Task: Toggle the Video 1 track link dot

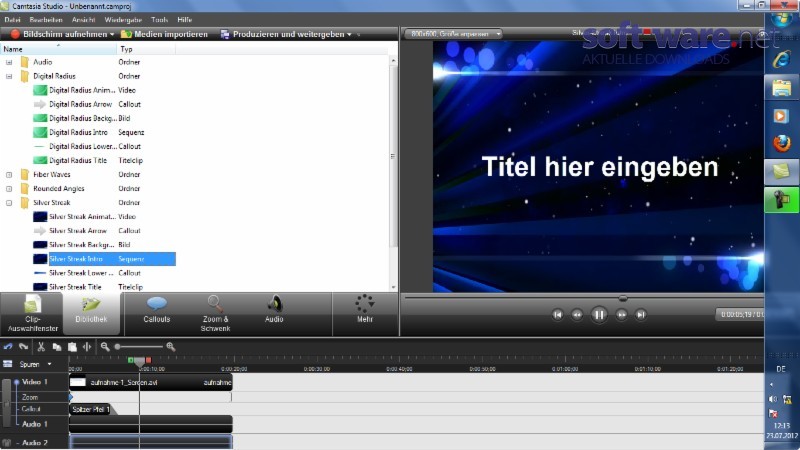Action: pos(16,382)
